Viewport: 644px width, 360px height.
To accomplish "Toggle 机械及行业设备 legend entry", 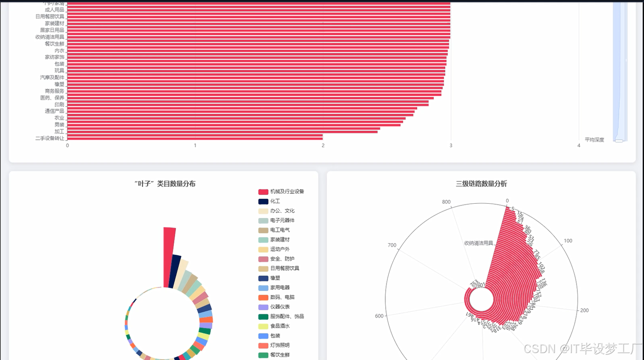I will click(281, 192).
